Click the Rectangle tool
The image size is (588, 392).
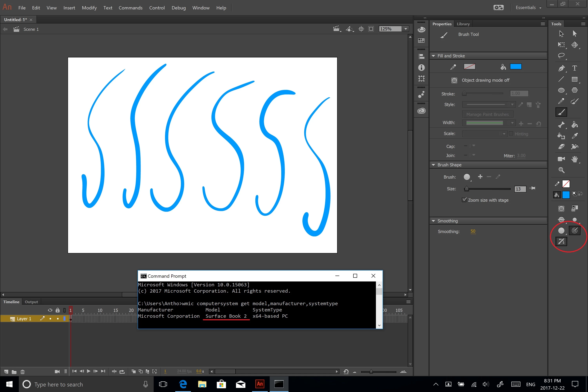[574, 79]
